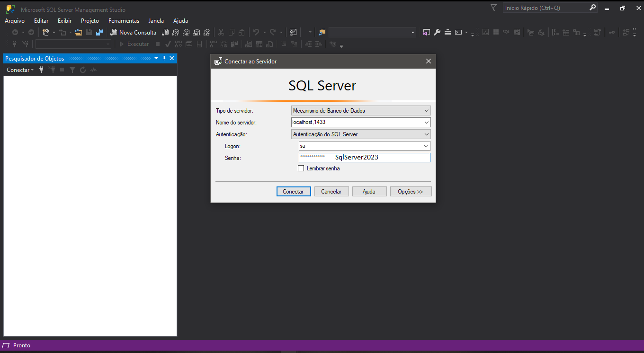Click Disconnect plug icon in Object Explorer
The image size is (644, 353).
52,70
